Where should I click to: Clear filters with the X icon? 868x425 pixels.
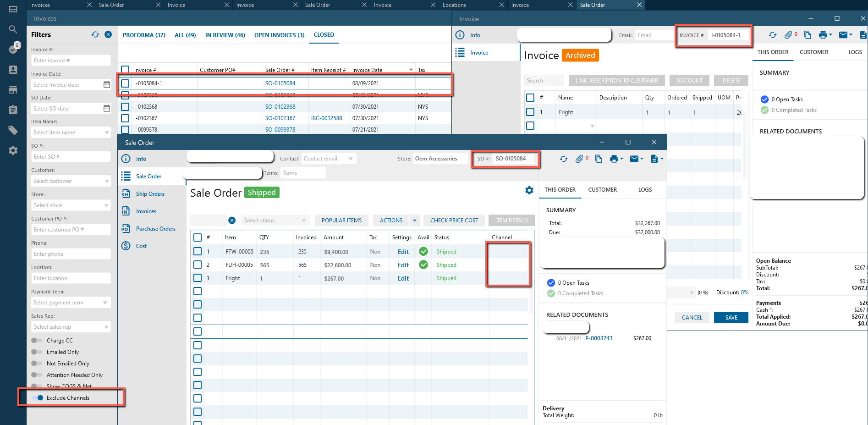point(108,35)
